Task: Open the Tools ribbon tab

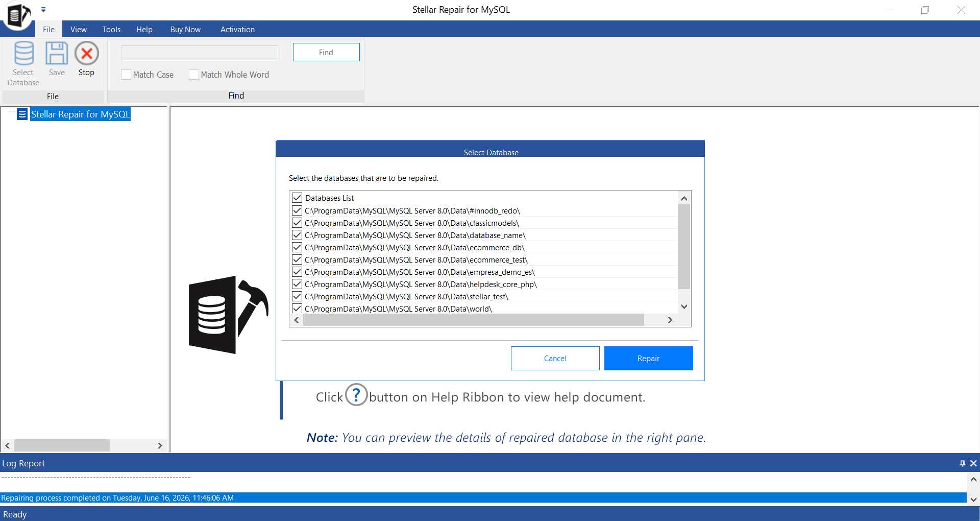Action: [111, 29]
